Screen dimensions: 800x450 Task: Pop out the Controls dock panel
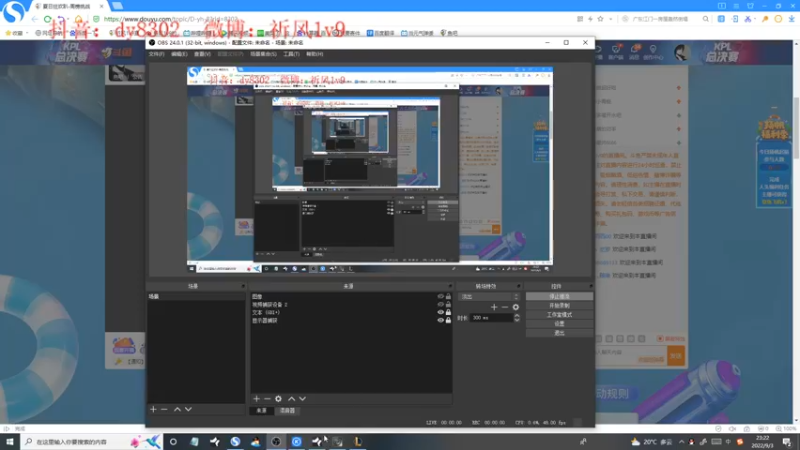[591, 286]
